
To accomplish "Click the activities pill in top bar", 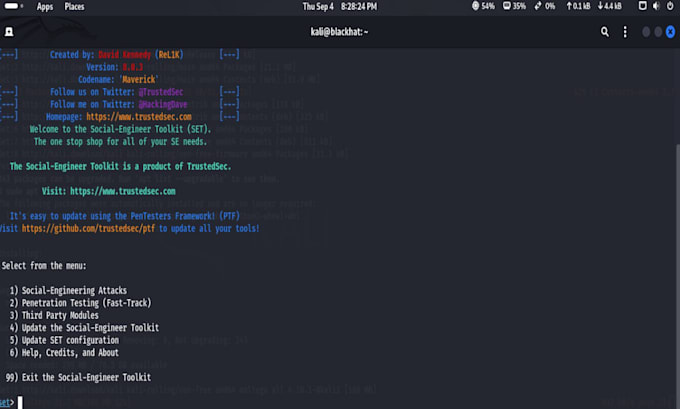I will click(13, 6).
